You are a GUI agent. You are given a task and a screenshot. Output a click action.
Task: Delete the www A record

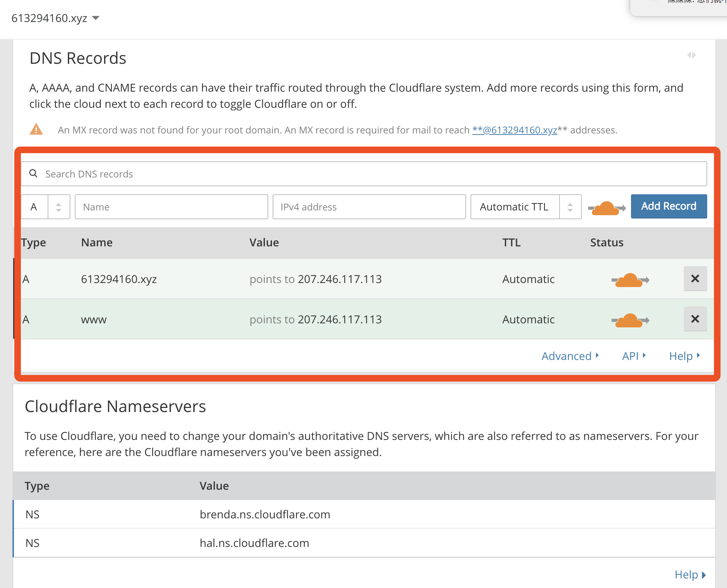coord(695,319)
